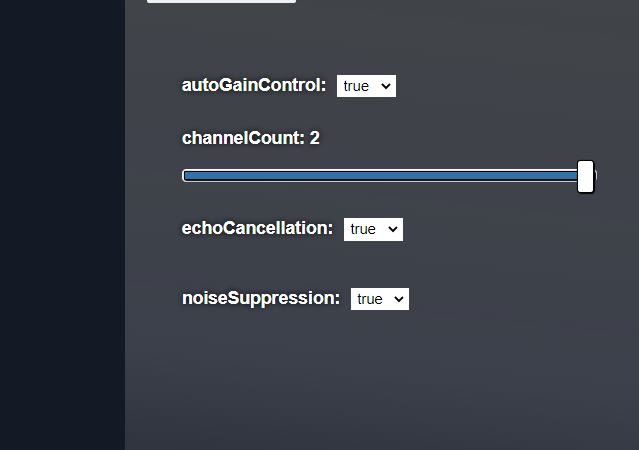Screen dimensions: 639x450
Task: Click the autoGainControl label text
Action: coord(254,86)
